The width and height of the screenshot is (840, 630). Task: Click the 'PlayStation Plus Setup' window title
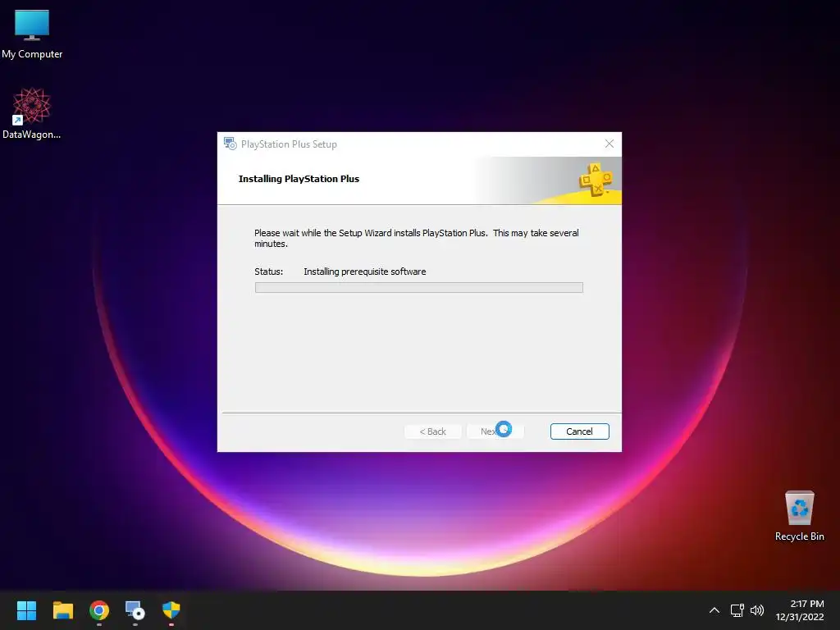(289, 144)
